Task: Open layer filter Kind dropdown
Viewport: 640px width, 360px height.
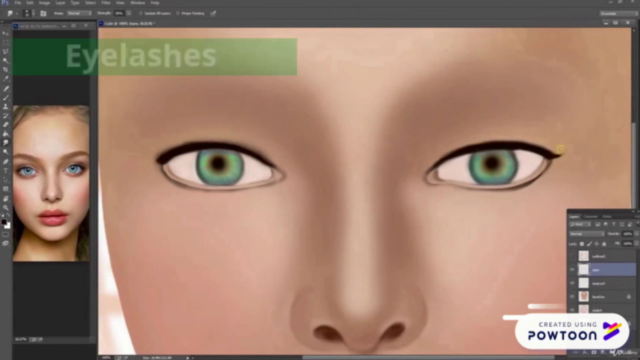Action: (x=580, y=224)
